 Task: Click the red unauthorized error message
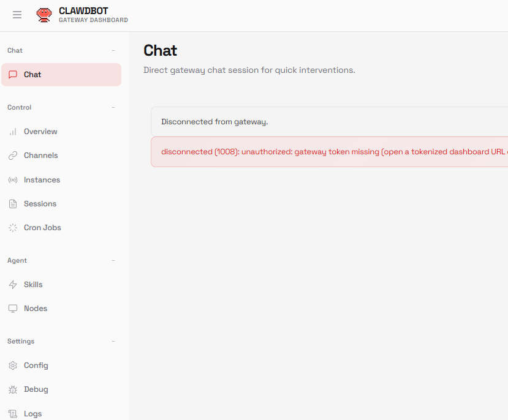[x=331, y=152]
